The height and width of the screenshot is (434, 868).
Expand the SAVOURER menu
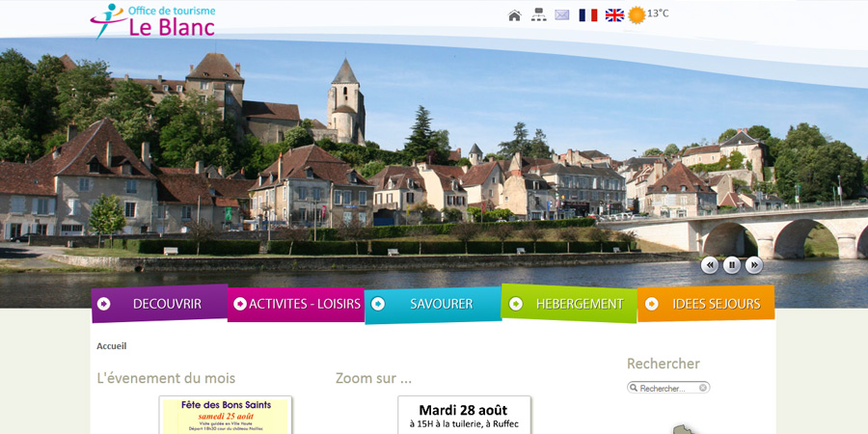(433, 304)
